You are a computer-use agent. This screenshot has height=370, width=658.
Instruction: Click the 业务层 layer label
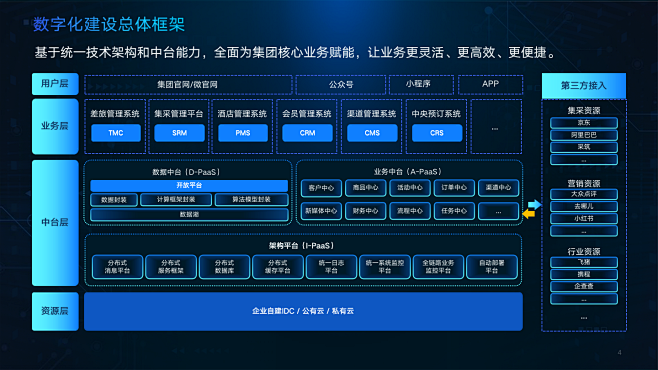[55, 126]
